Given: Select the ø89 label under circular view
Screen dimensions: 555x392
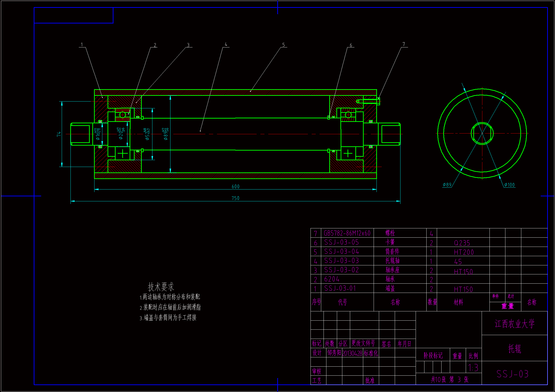Looking at the screenshot, I should pos(447,185).
